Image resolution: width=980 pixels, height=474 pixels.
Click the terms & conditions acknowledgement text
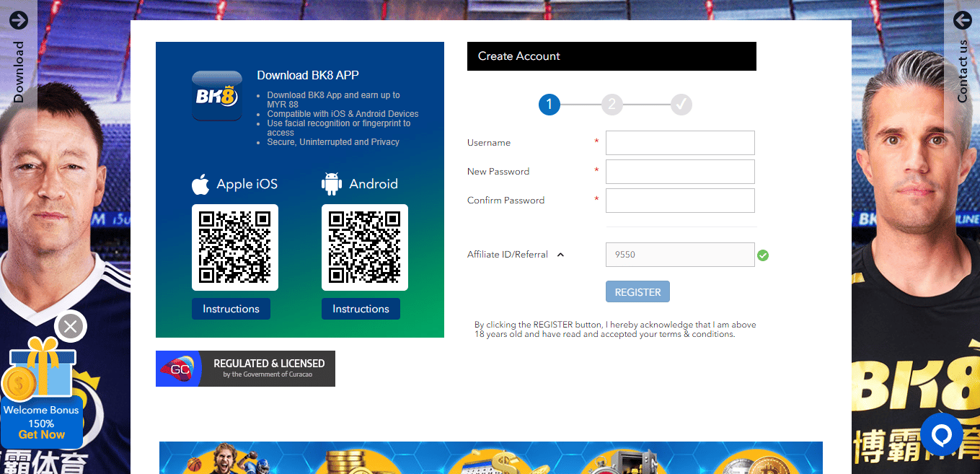point(615,330)
